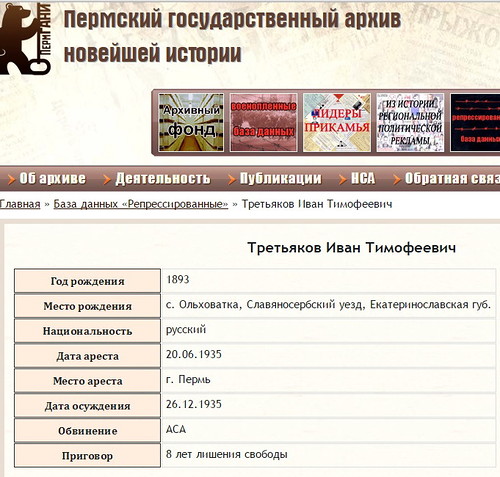The image size is (500, 477).
Task: Open the Деятельность menu item
Action: pos(163,179)
